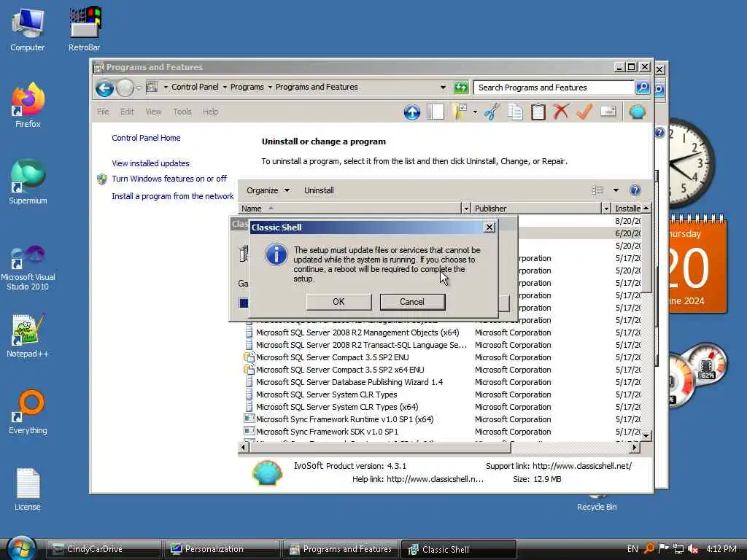Select Microsoft SQL Server Compact 3.5 SP2 ENU
This screenshot has width=747, height=560.
(332, 357)
